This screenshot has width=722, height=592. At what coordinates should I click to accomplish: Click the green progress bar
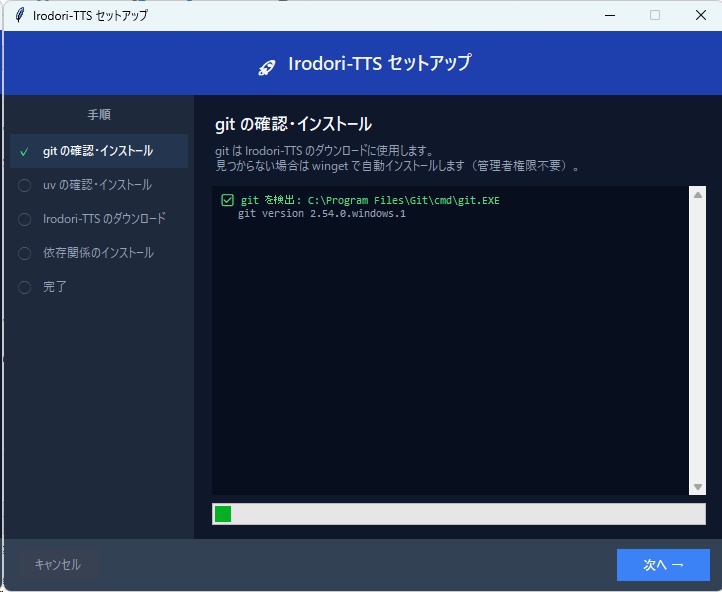(x=459, y=514)
